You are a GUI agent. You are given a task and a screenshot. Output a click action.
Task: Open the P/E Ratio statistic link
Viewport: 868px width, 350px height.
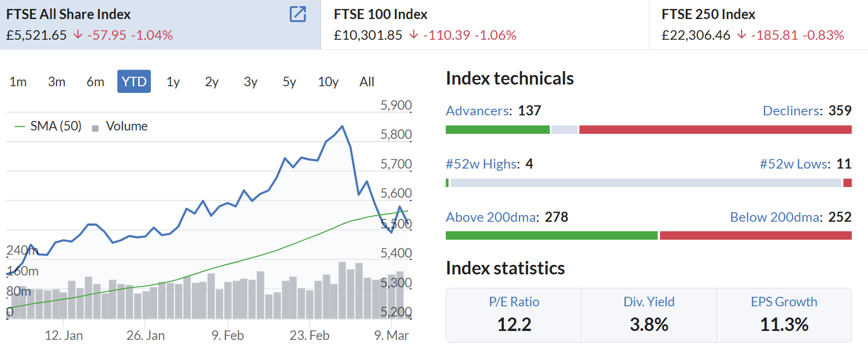(x=514, y=302)
